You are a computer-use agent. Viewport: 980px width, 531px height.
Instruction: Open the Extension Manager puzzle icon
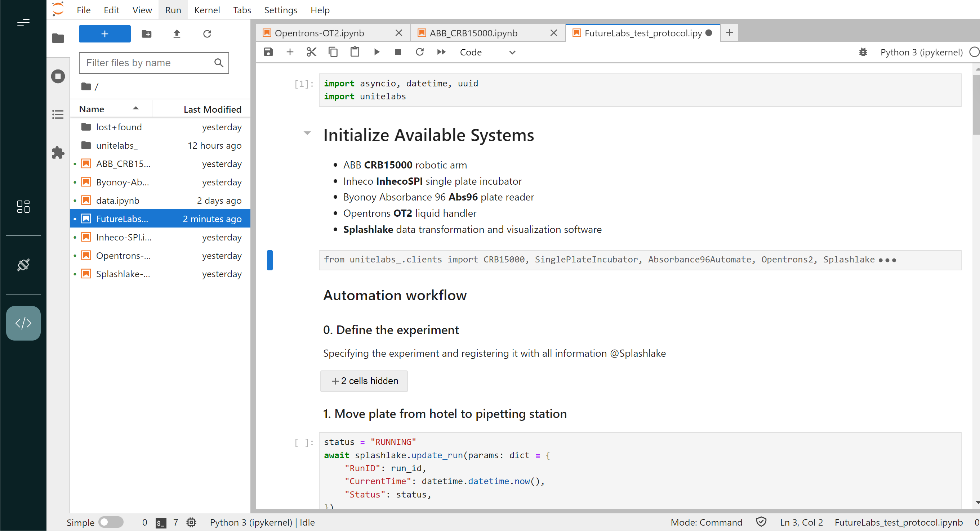point(58,152)
